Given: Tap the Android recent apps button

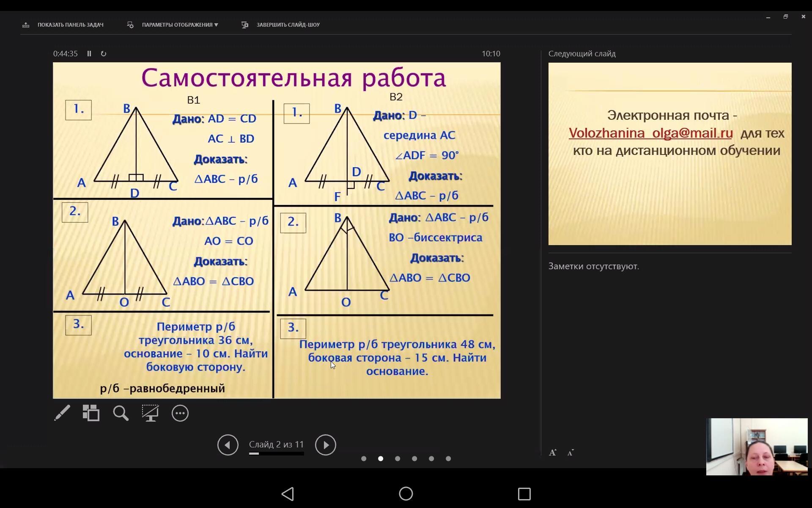Looking at the screenshot, I should click(x=524, y=494).
